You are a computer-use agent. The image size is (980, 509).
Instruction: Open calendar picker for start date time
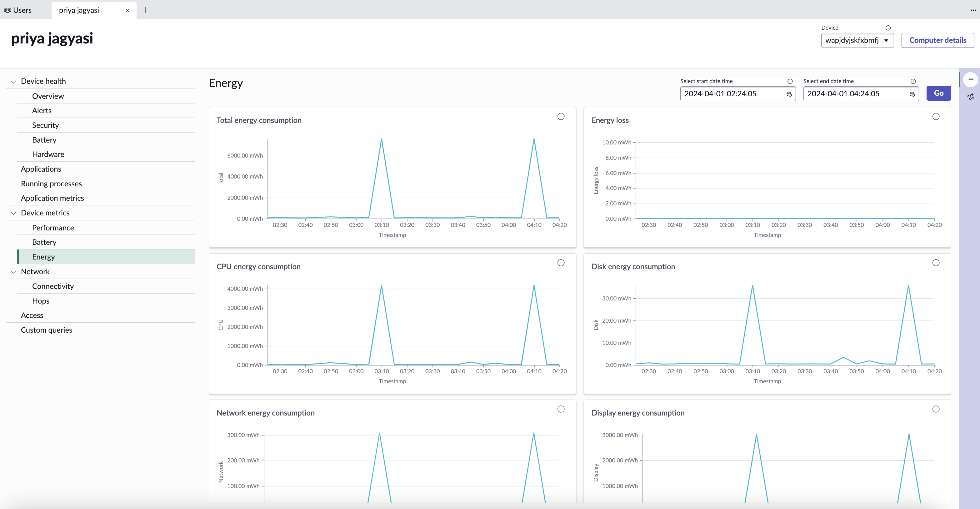[x=789, y=94]
